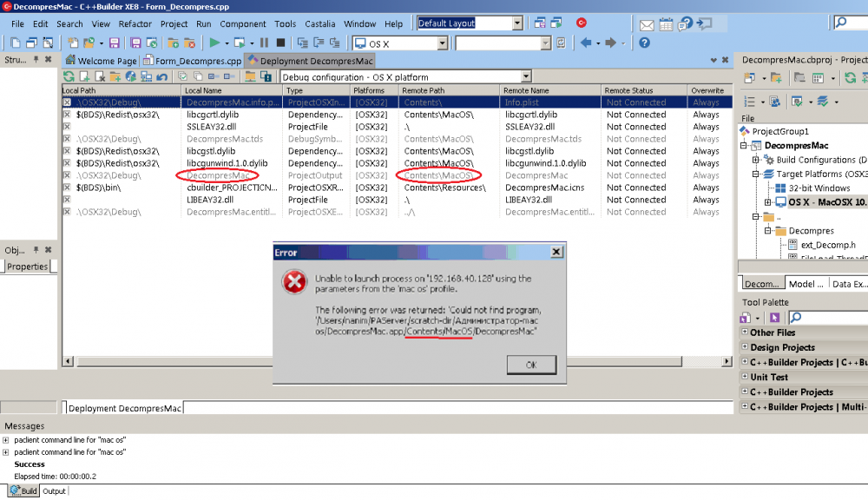Toggle checkbox for cbuilder_PROJECTICNS row
The width and height of the screenshot is (868, 500).
67,187
